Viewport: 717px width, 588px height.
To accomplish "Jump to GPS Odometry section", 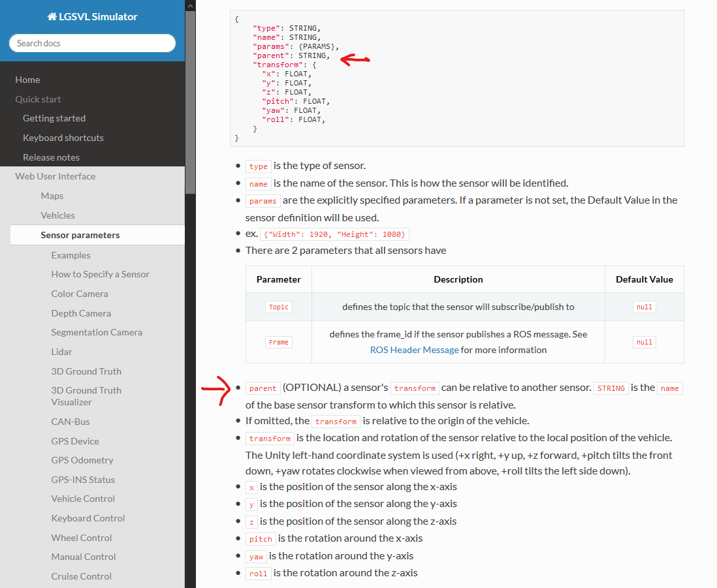I will pos(82,461).
